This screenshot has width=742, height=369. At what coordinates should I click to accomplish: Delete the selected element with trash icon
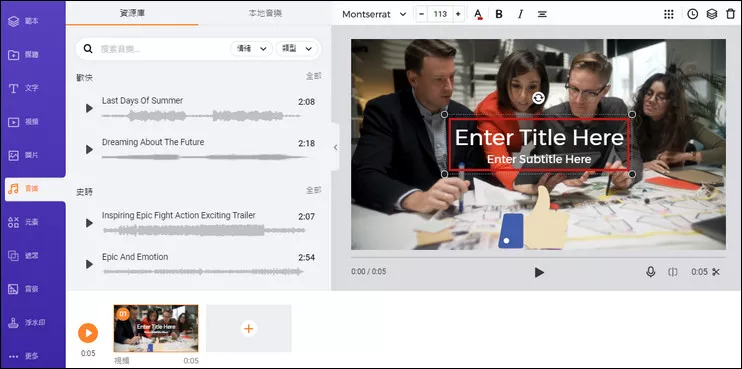pyautogui.click(x=731, y=14)
